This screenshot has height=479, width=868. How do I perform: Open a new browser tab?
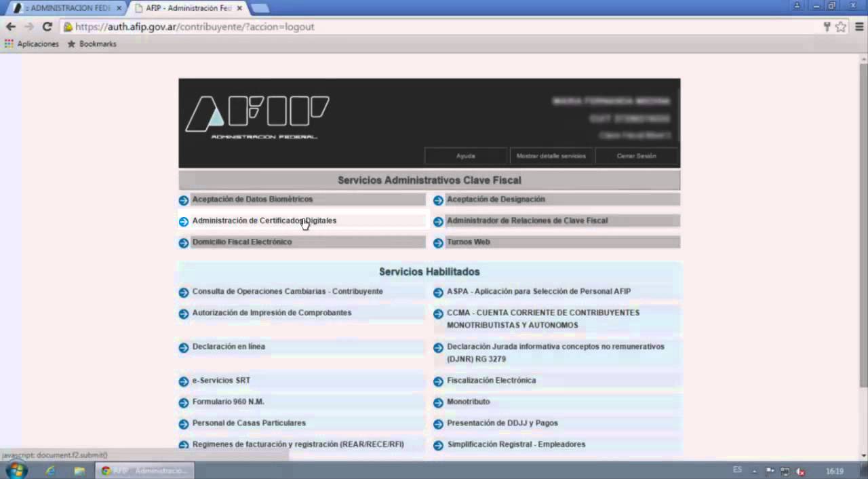pos(260,8)
